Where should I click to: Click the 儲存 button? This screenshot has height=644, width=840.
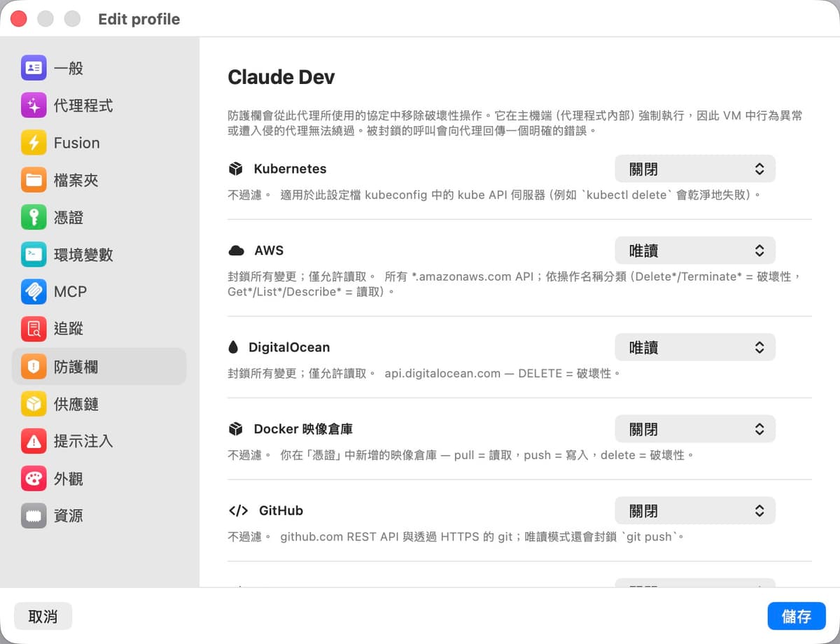(x=797, y=616)
